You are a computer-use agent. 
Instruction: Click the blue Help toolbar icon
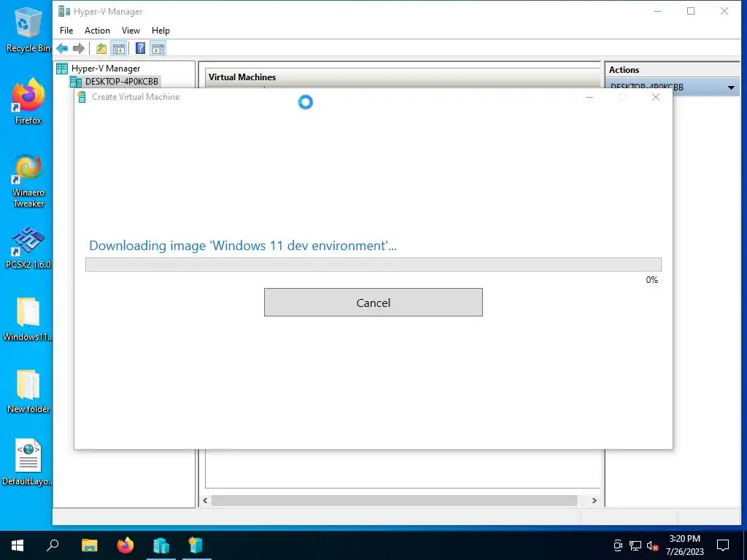[x=140, y=48]
